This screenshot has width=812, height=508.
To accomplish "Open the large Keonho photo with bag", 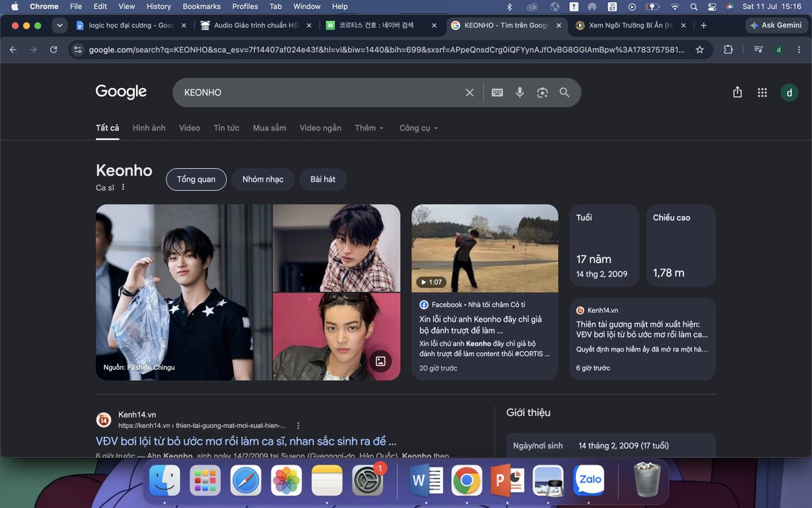I will (x=183, y=292).
